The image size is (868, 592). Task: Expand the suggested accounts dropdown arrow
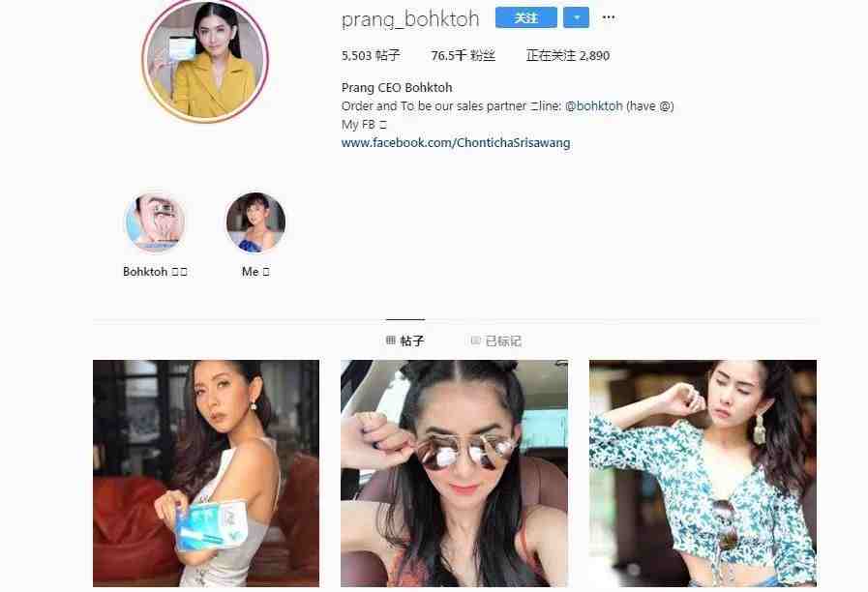tap(576, 17)
